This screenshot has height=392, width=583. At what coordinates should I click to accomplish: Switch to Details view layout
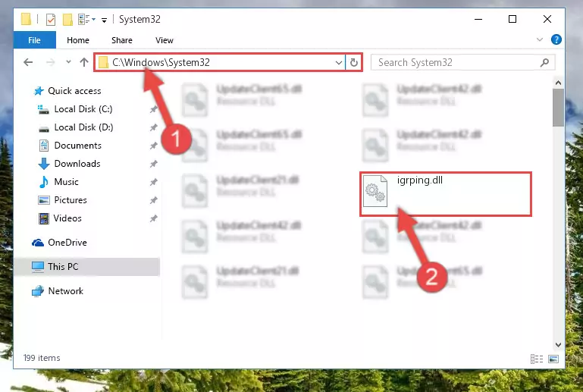click(537, 359)
